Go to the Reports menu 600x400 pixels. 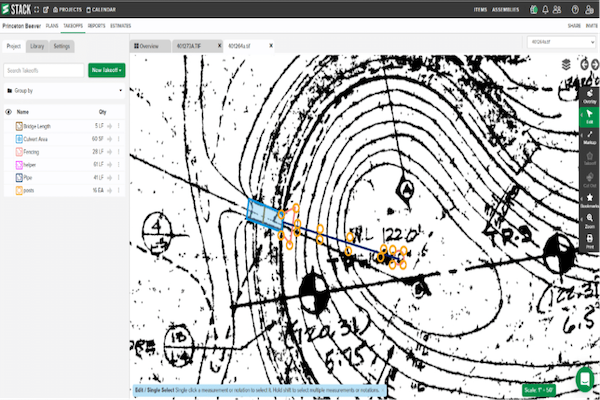(x=96, y=26)
